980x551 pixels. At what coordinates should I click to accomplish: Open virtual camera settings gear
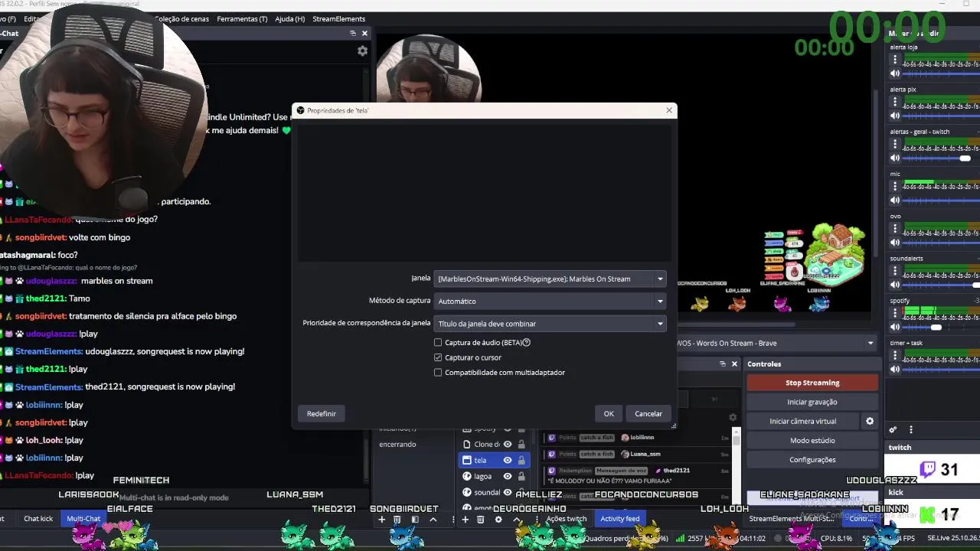pyautogui.click(x=870, y=421)
